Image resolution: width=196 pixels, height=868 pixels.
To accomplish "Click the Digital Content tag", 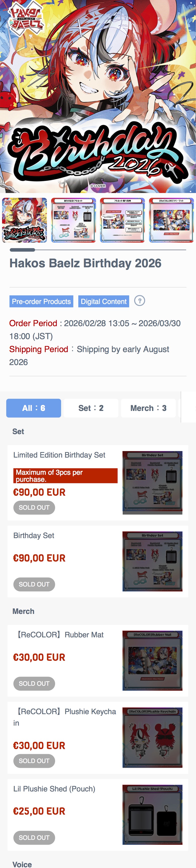I will pos(104,301).
